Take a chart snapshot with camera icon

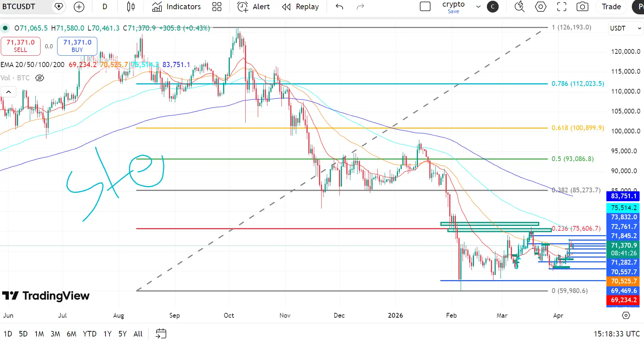[x=582, y=7]
